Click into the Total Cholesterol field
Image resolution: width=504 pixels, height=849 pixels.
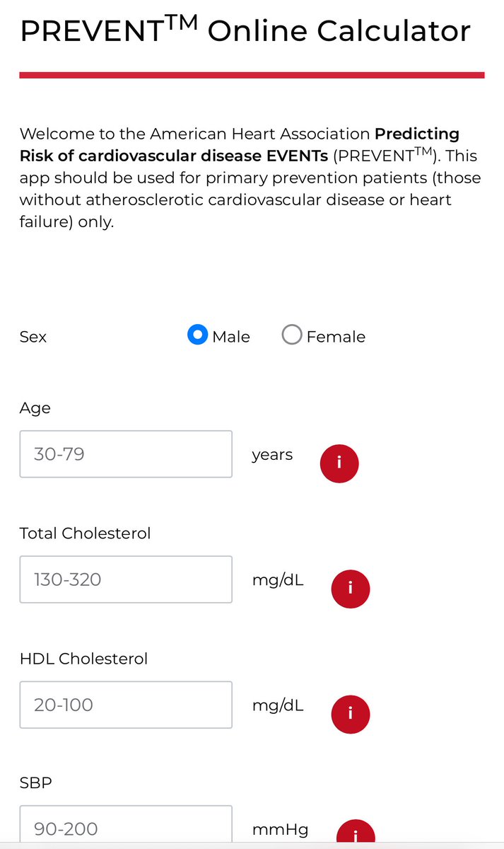pyautogui.click(x=126, y=579)
